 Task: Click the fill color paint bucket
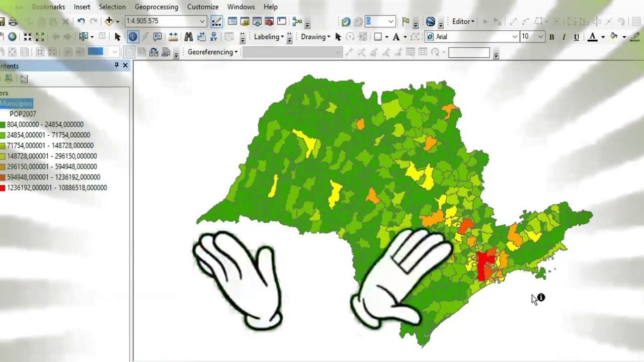(x=614, y=37)
